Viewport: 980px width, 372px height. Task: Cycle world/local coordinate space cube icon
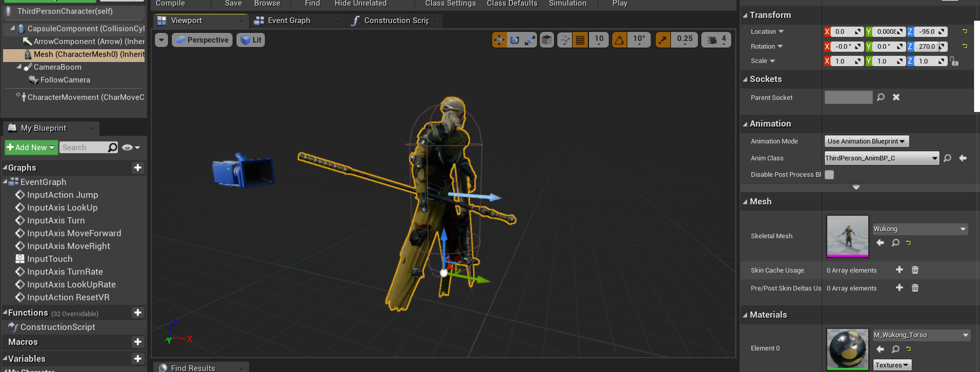pyautogui.click(x=547, y=40)
